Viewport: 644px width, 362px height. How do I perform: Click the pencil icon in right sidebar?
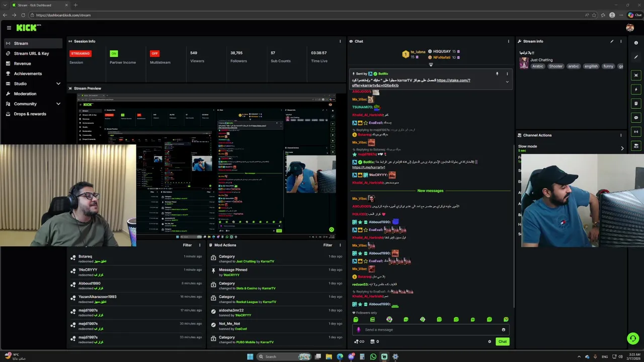[x=636, y=57]
